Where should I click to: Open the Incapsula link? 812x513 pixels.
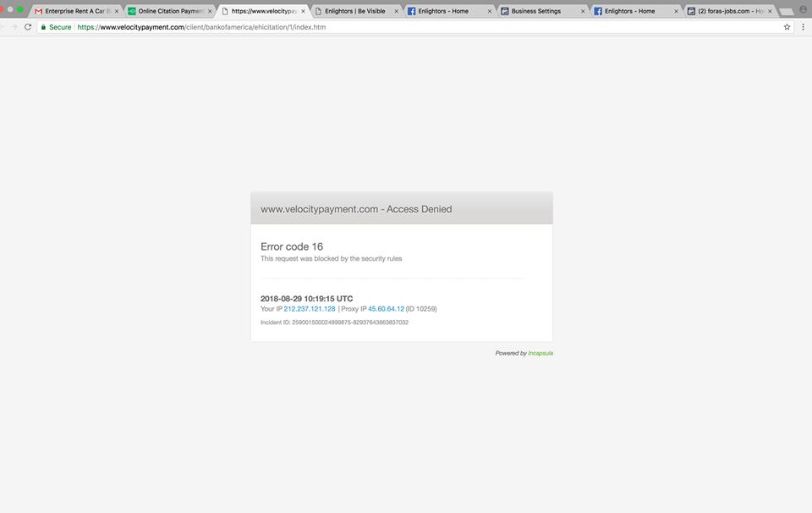point(540,353)
